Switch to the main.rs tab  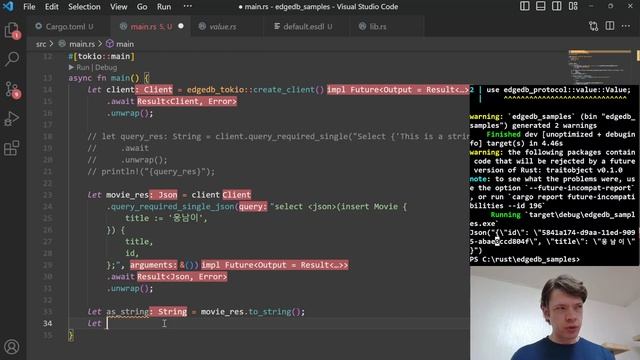point(150,27)
